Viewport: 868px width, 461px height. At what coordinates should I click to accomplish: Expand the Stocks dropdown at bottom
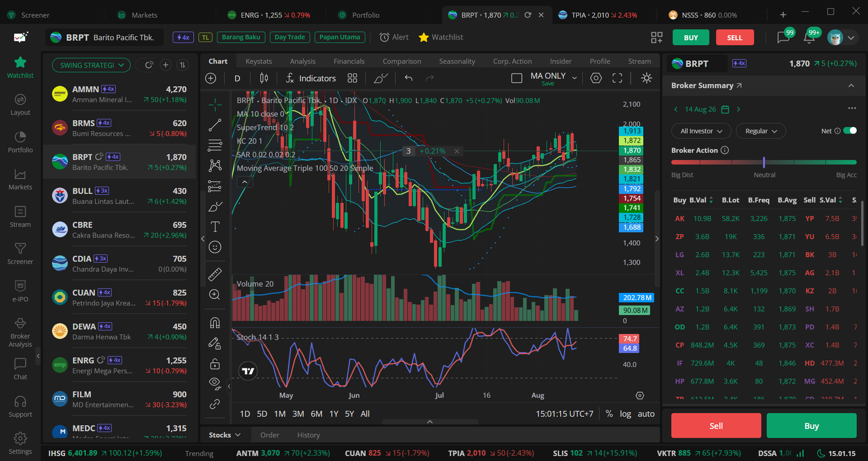[225, 435]
